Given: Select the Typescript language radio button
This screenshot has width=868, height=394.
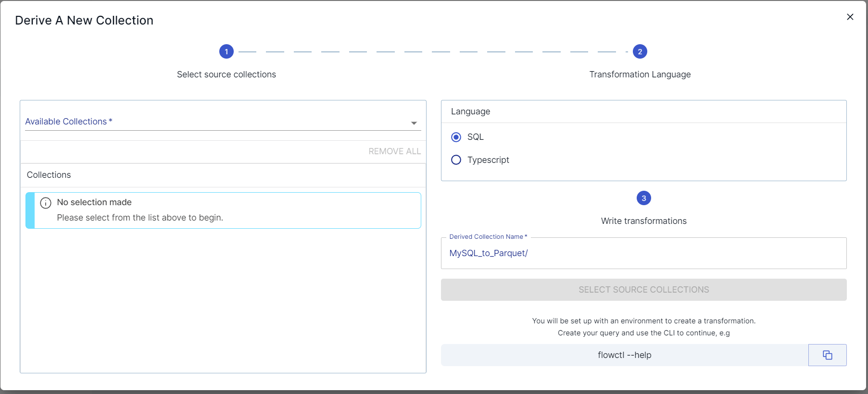Looking at the screenshot, I should (x=456, y=160).
